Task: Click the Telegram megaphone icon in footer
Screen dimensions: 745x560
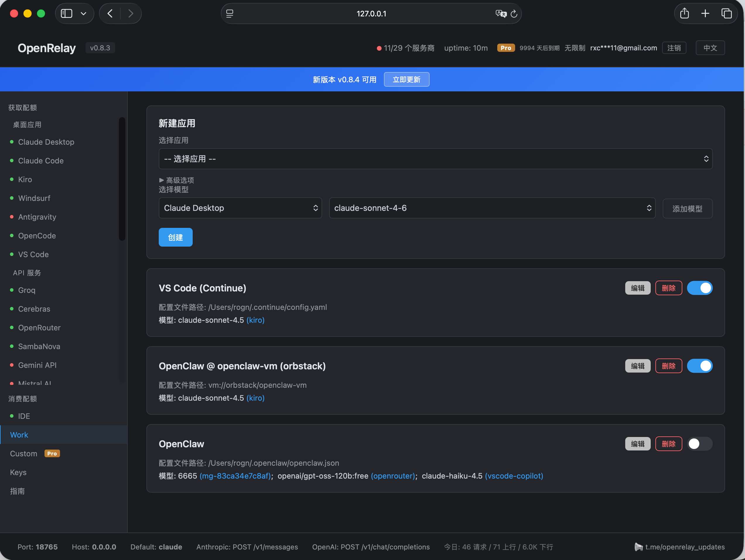Action: click(x=638, y=547)
